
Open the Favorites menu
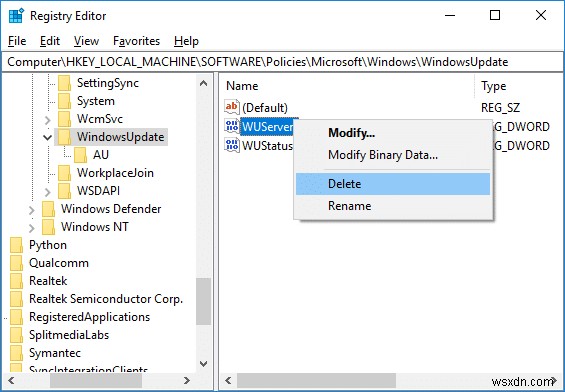[x=137, y=41]
